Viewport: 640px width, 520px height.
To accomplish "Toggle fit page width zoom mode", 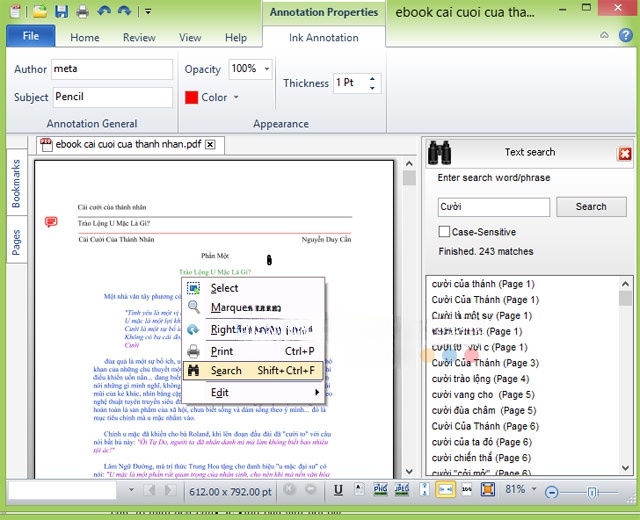I will click(445, 489).
